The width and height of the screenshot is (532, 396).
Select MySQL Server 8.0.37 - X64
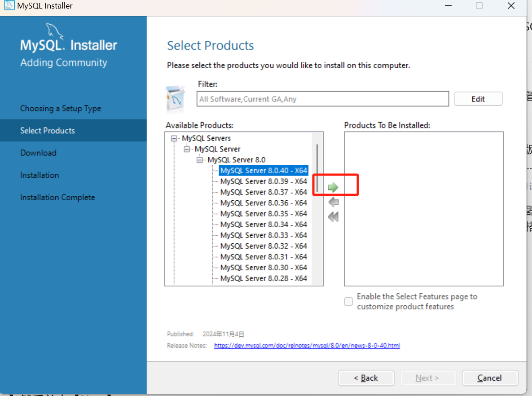(x=264, y=192)
